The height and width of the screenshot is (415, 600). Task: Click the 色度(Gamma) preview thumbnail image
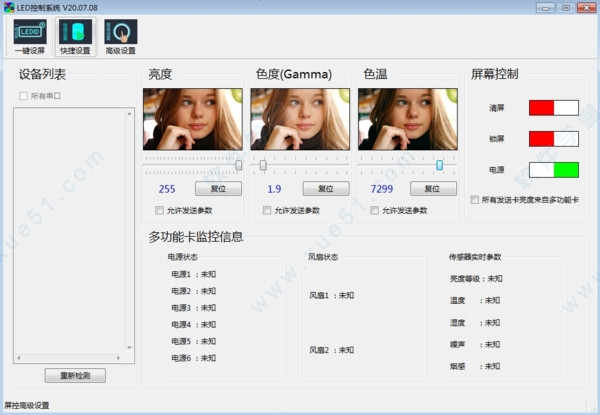coord(300,119)
